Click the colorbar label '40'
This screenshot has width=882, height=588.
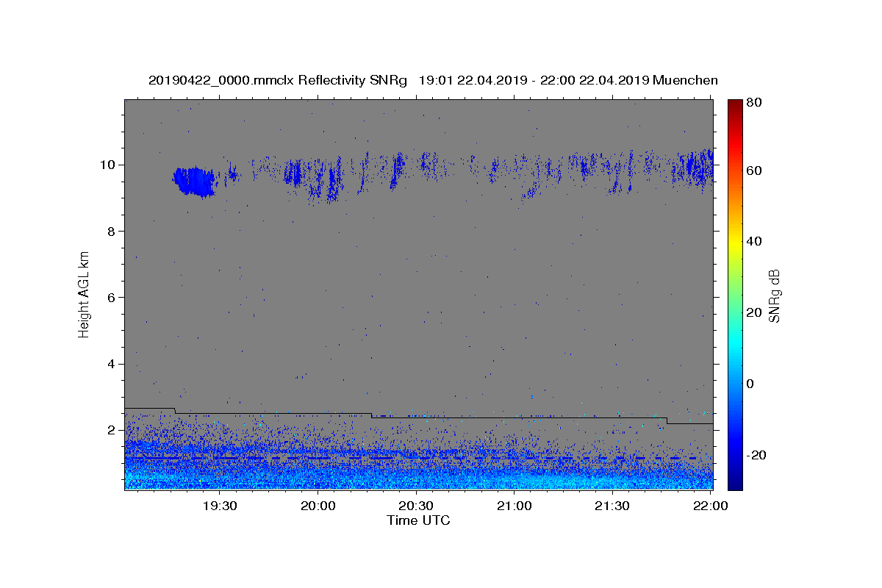click(756, 241)
